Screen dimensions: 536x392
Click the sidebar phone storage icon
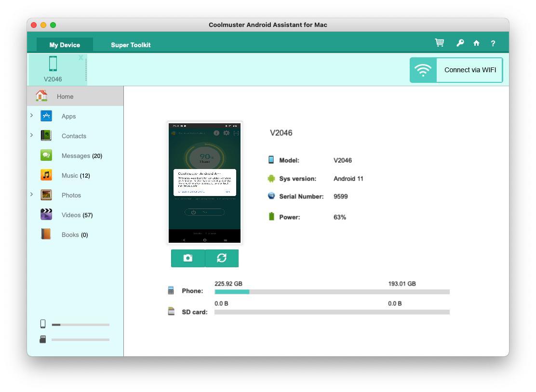coord(43,324)
